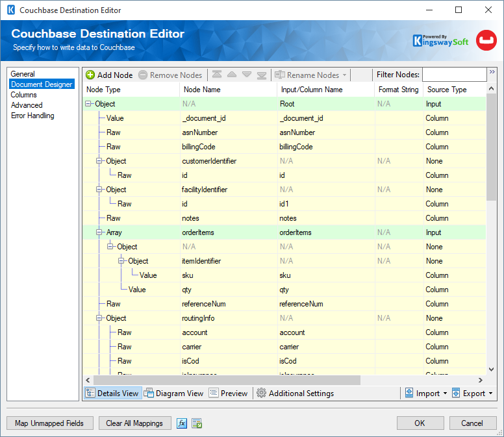
Task: Switch to Details View tab
Action: 113,393
